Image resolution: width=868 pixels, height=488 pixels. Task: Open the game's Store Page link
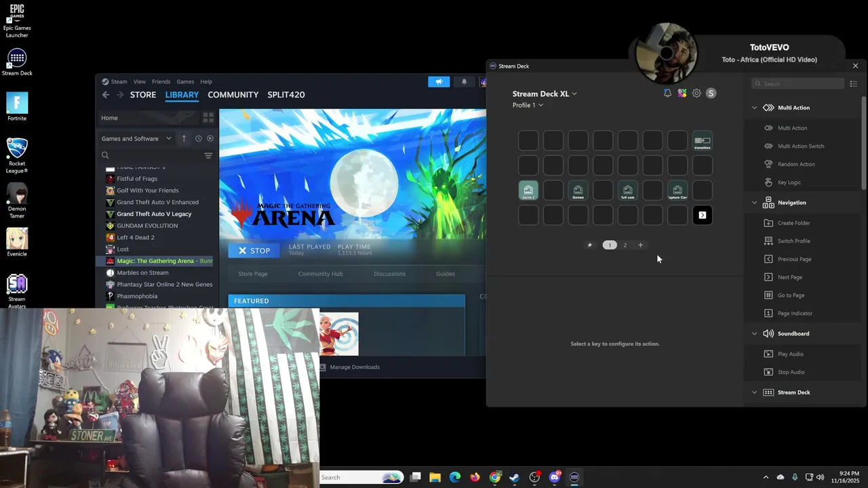tap(252, 274)
